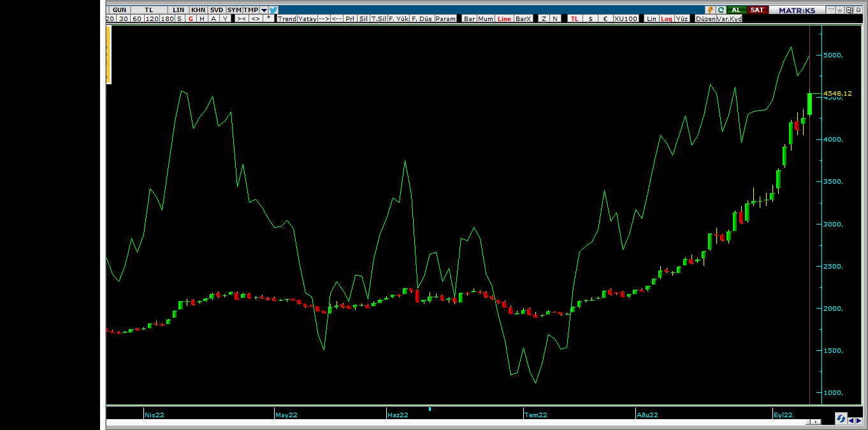Click the F. Yük button
Image resolution: width=868 pixels, height=430 pixels.
398,19
